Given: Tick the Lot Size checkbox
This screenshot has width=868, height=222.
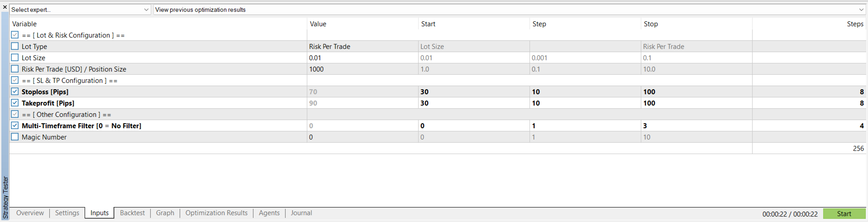Looking at the screenshot, I should [15, 58].
